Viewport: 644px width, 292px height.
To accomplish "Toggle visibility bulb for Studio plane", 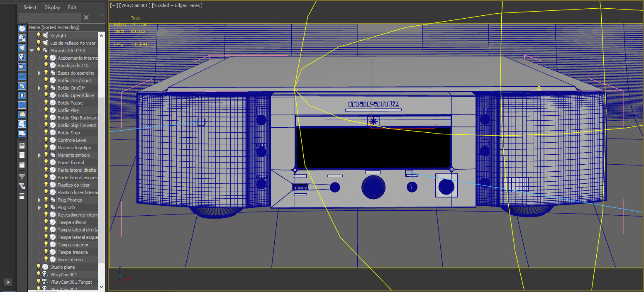I will [x=39, y=267].
